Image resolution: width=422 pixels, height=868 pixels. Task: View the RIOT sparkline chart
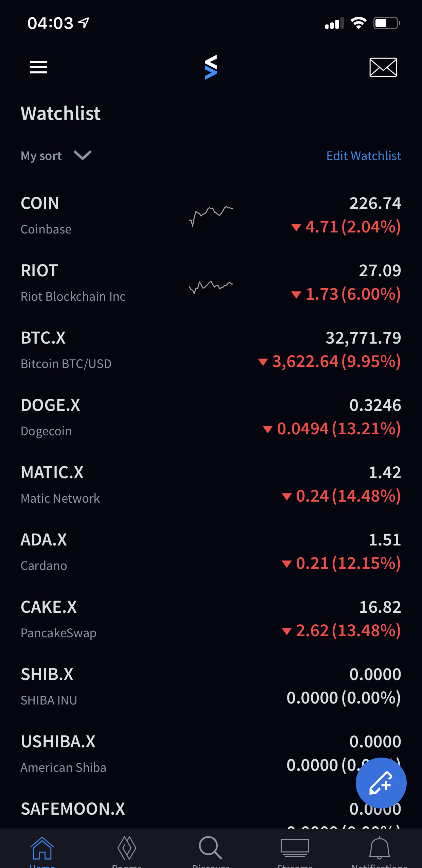point(211,286)
